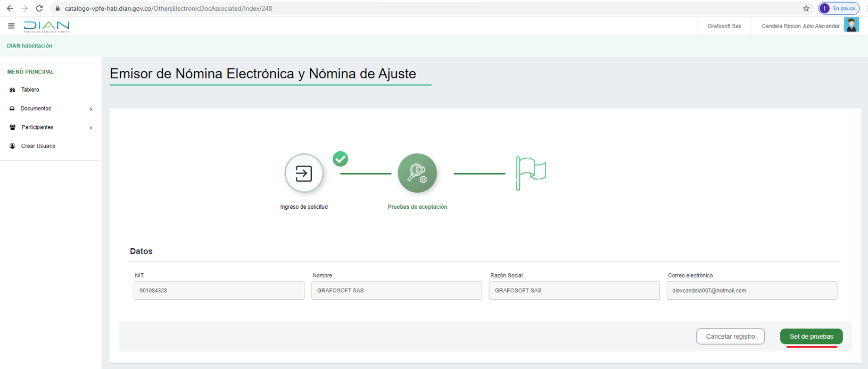Focus the Correo electrónico field
This screenshot has width=868, height=369.
coord(751,291)
